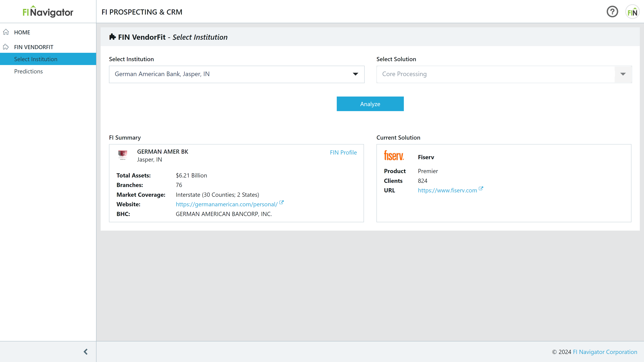644x362 pixels.
Task: Click the puzzle piece icon beside page title
Action: click(113, 37)
